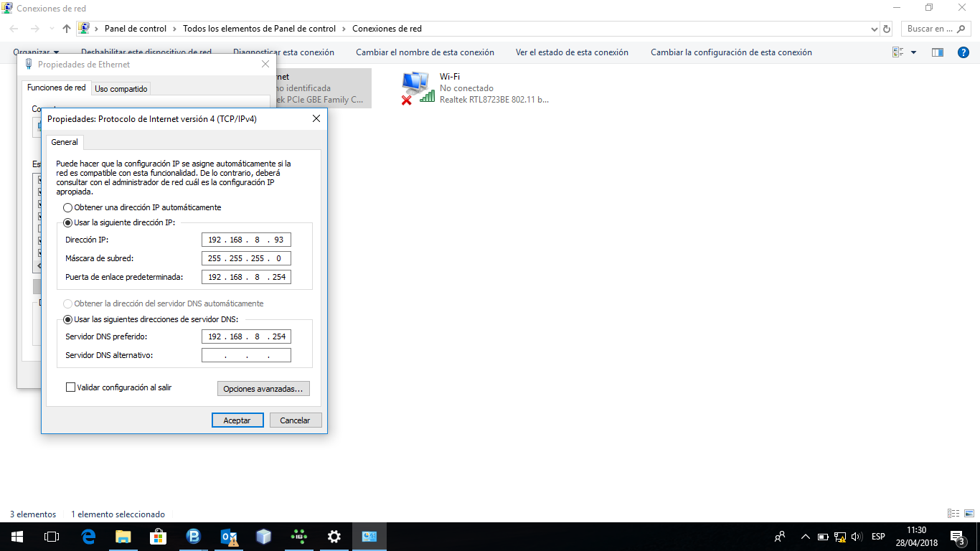This screenshot has width=980, height=551.
Task: Open Opciones avanzadas button
Action: [263, 389]
